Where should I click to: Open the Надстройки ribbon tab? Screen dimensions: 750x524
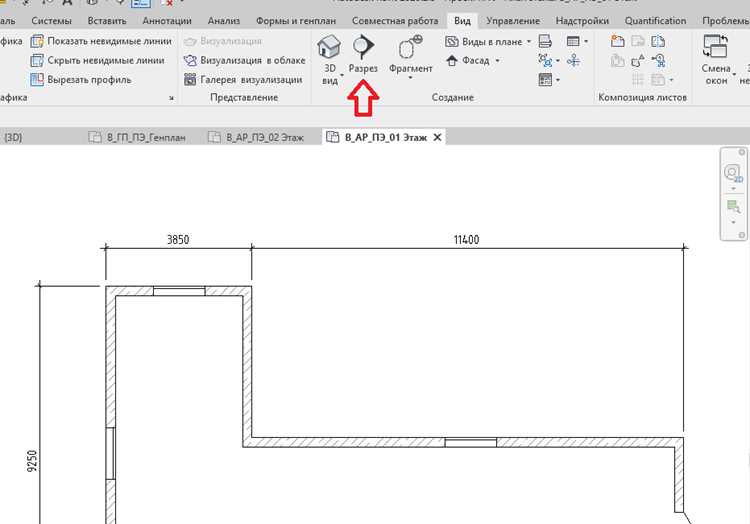[582, 21]
